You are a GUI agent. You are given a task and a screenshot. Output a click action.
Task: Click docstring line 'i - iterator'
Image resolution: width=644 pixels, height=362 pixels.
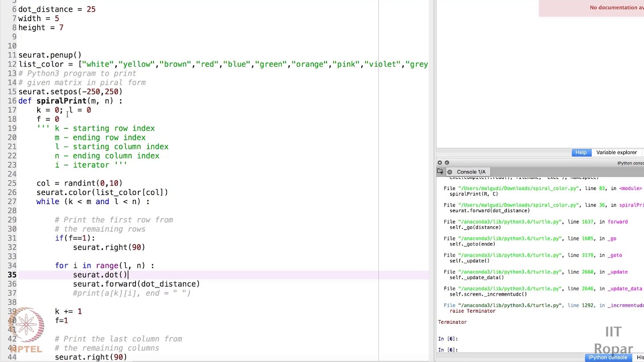pyautogui.click(x=91, y=165)
